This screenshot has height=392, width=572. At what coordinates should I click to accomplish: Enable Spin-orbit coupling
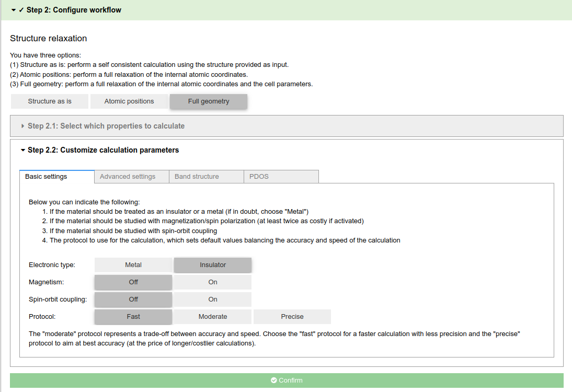point(212,299)
